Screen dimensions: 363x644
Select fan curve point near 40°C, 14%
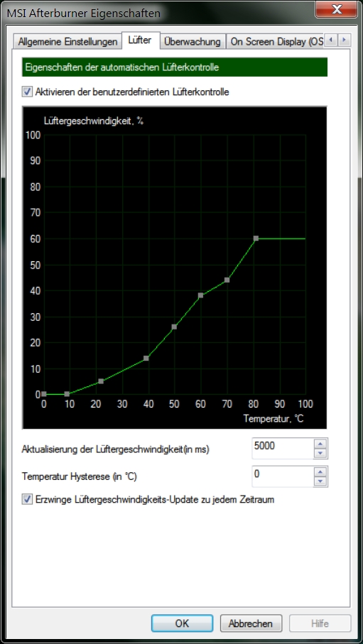click(146, 358)
